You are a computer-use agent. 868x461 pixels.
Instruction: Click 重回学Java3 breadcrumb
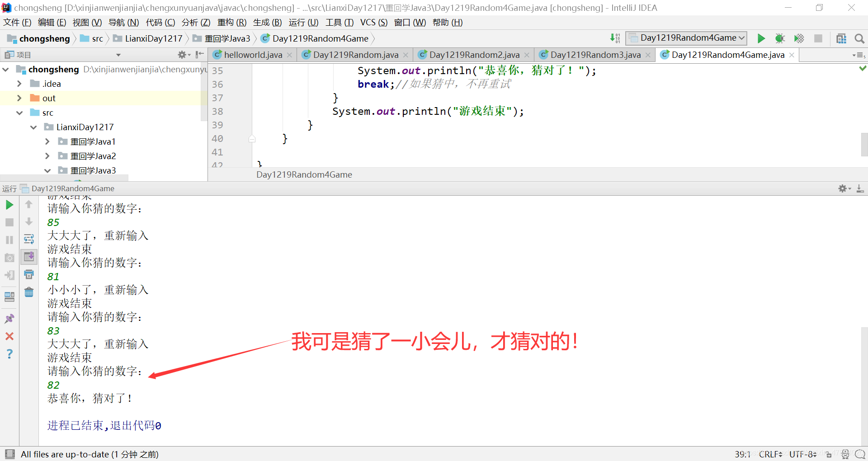[222, 38]
